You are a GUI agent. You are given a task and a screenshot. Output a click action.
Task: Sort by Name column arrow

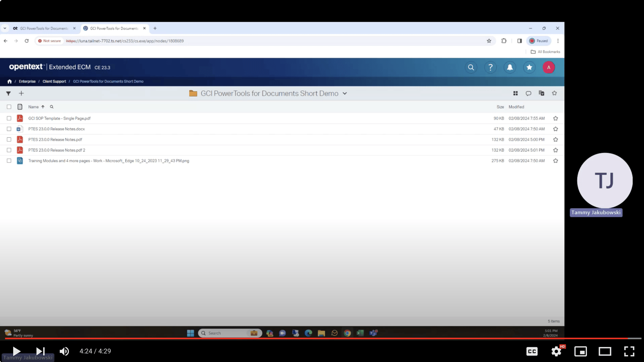43,107
